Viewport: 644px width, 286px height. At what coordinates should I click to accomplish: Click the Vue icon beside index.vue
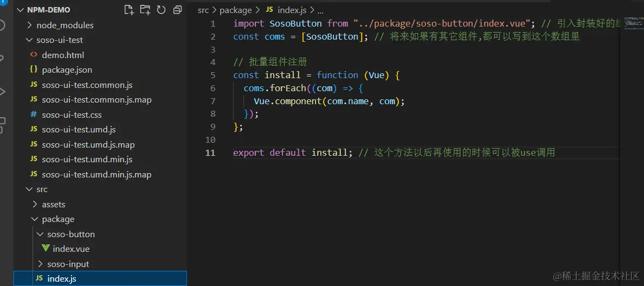click(46, 249)
